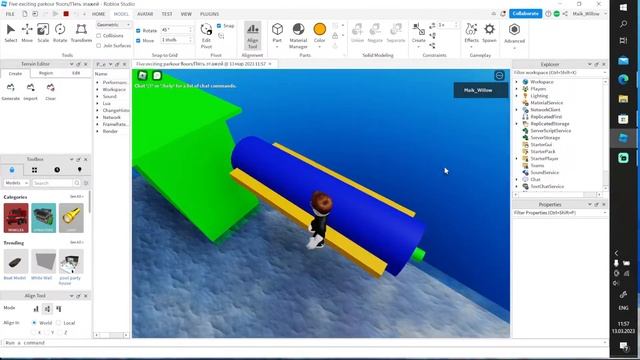Open the Models category dropdown in Toolbox

(x=16, y=183)
